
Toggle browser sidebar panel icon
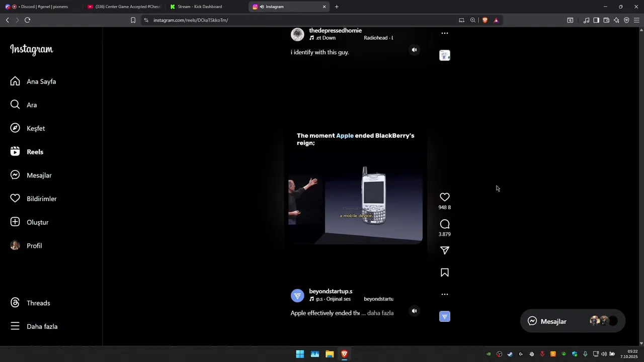596,20
